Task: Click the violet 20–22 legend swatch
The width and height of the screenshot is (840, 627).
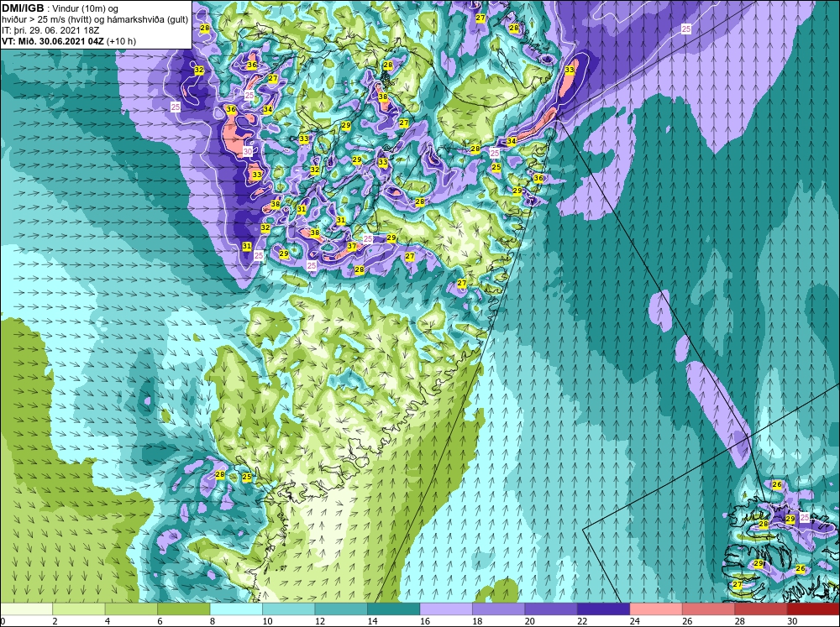Action: [x=551, y=609]
